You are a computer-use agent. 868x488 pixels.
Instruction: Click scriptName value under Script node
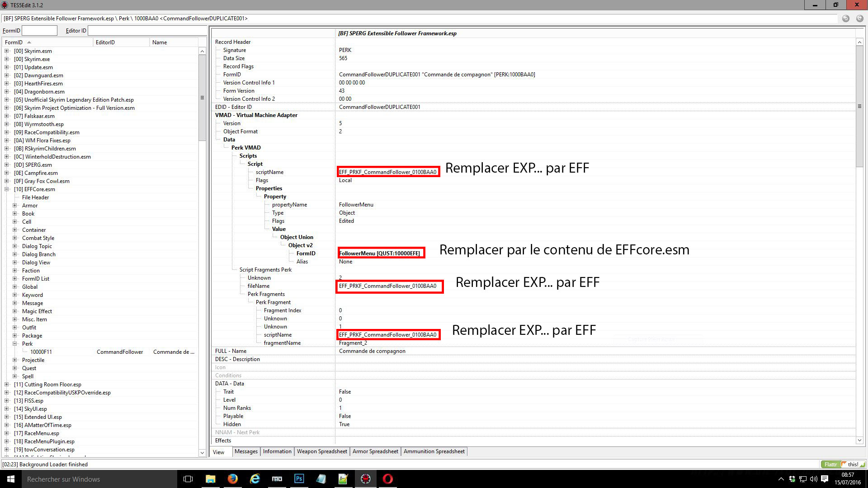click(387, 172)
